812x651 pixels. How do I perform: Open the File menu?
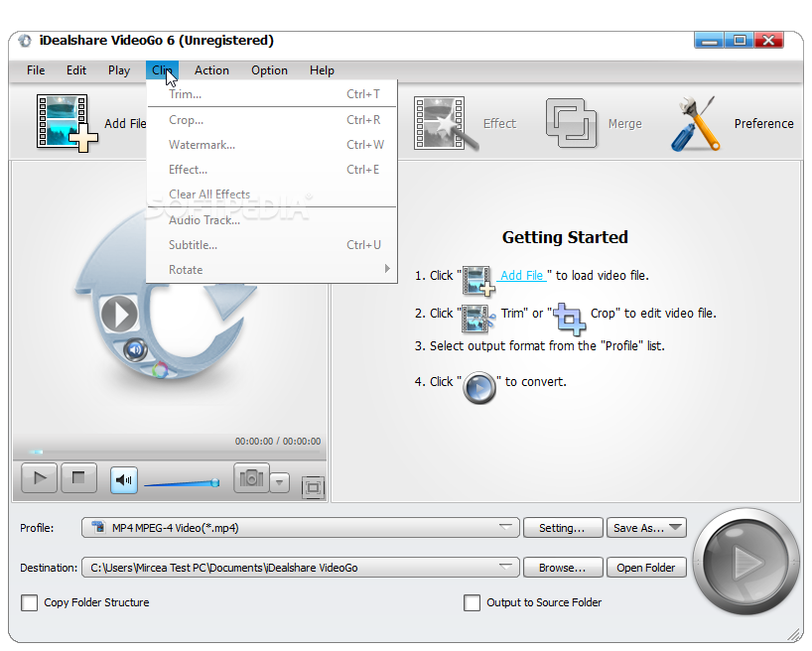36,70
